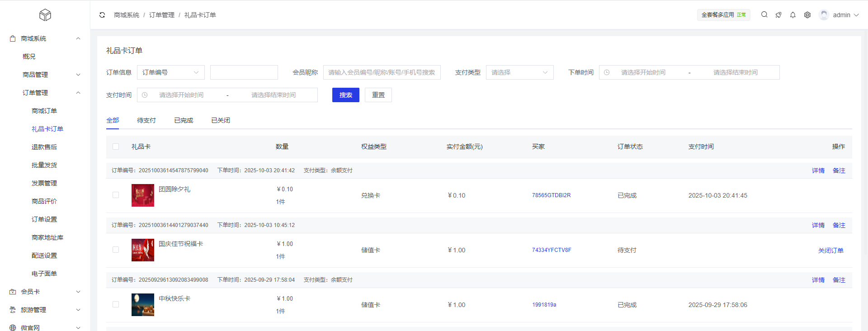This screenshot has height=331, width=868.
Task: Click the cube logo in sidebar
Action: click(x=45, y=15)
